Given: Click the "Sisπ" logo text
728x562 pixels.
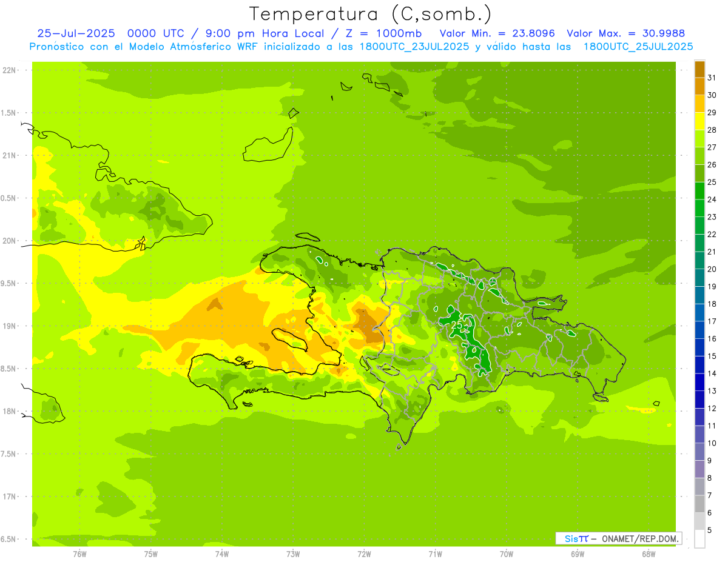Looking at the screenshot, I should coord(576,538).
